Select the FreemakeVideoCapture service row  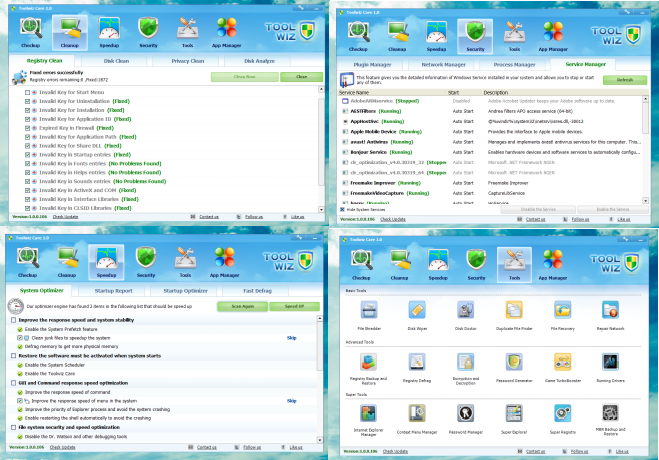490,193
